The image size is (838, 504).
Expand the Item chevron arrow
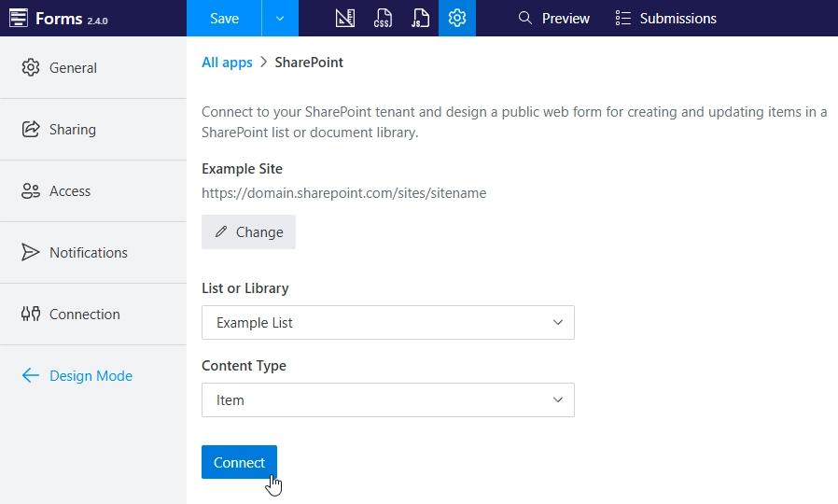[558, 399]
